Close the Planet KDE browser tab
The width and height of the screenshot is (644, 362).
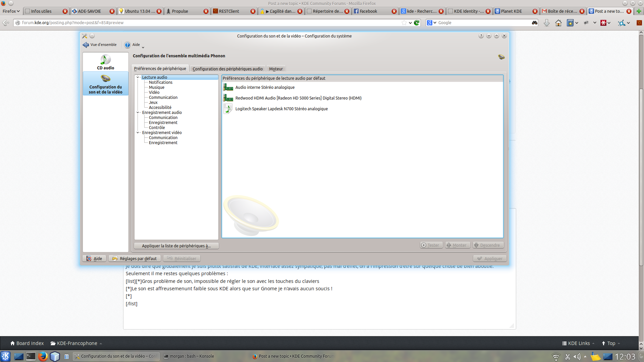(x=535, y=11)
